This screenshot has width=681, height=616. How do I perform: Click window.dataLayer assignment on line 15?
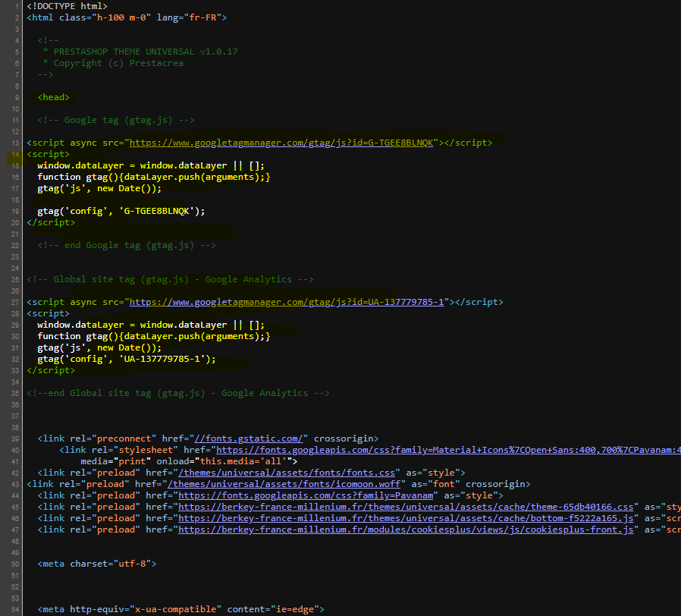click(x=151, y=165)
